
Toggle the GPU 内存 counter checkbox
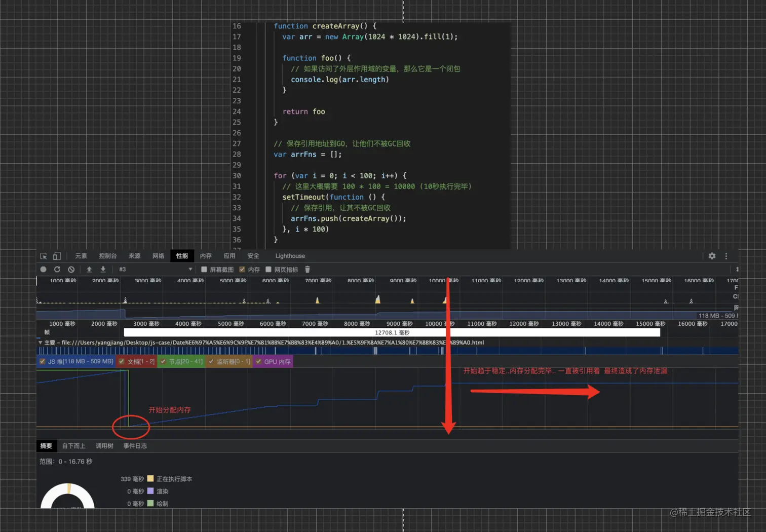click(x=259, y=362)
